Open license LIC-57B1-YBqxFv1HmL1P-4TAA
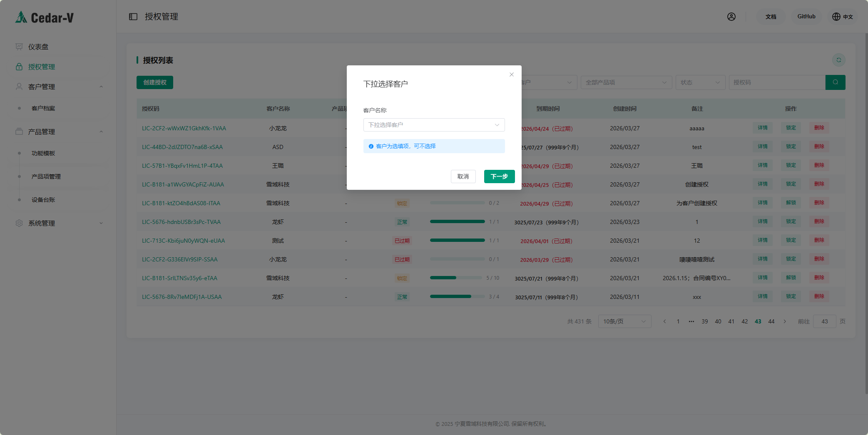 pyautogui.click(x=182, y=166)
